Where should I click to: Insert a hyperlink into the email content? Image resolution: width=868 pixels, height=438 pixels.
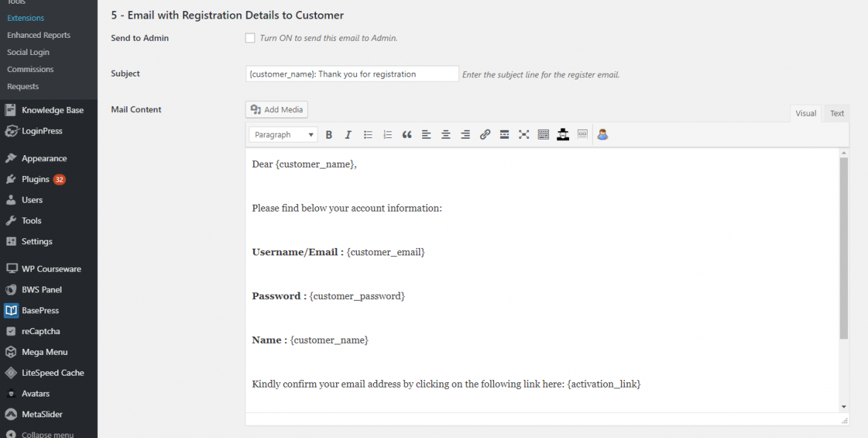pos(485,134)
